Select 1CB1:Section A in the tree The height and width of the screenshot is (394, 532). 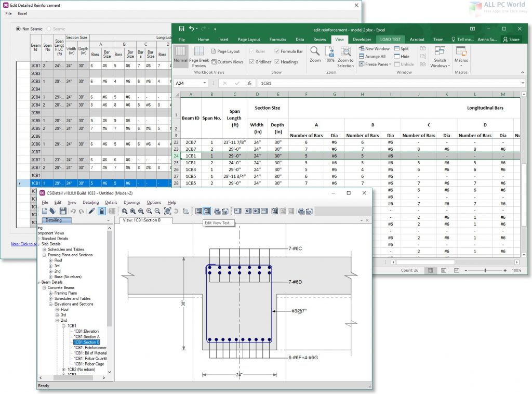coord(87,337)
